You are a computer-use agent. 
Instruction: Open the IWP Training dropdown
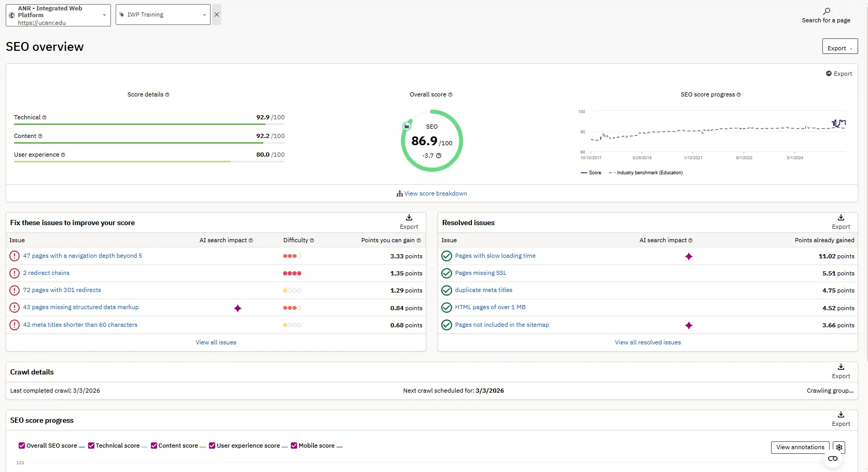[x=162, y=15]
